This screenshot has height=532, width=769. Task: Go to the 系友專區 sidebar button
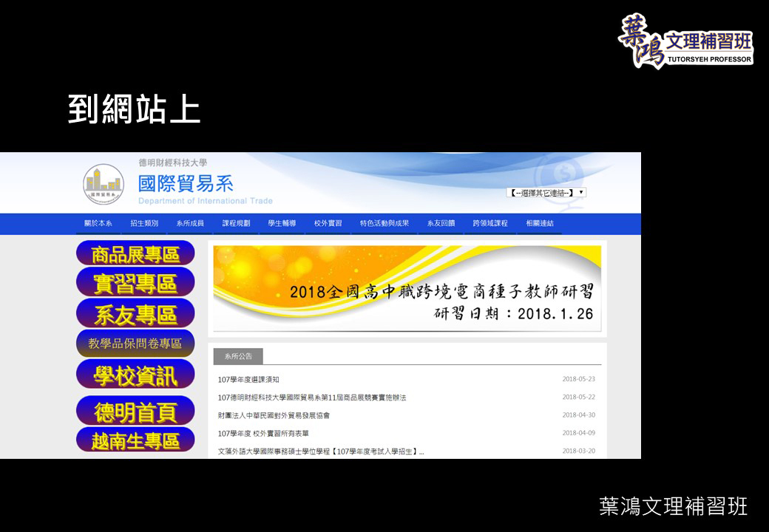click(x=135, y=314)
